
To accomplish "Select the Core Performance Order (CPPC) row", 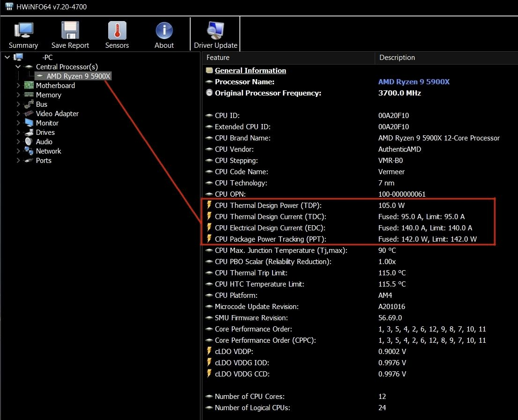I will click(360, 340).
